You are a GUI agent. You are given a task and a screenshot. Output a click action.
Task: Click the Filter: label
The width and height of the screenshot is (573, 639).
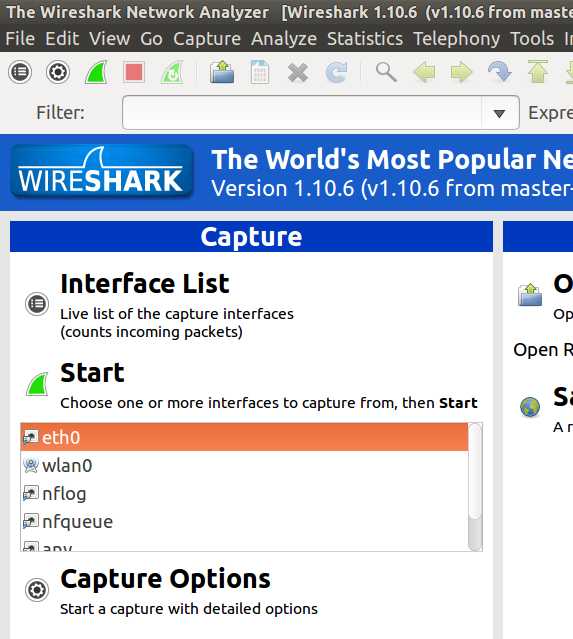pyautogui.click(x=60, y=113)
